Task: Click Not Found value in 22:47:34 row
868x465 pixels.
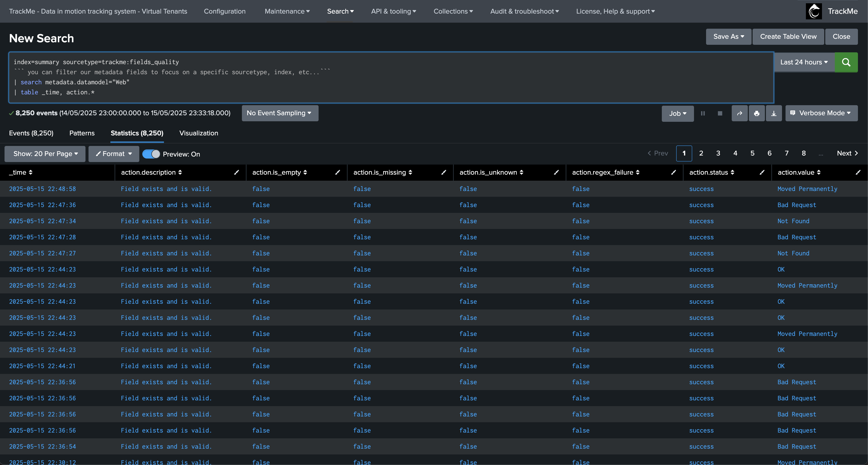Action: tap(793, 221)
